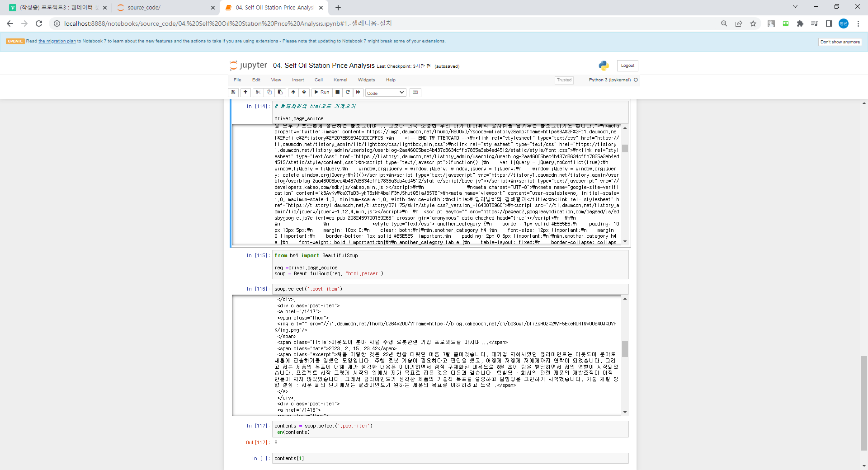Click the kernel idle circle indicator
Image resolution: width=868 pixels, height=470 pixels.
tap(636, 80)
